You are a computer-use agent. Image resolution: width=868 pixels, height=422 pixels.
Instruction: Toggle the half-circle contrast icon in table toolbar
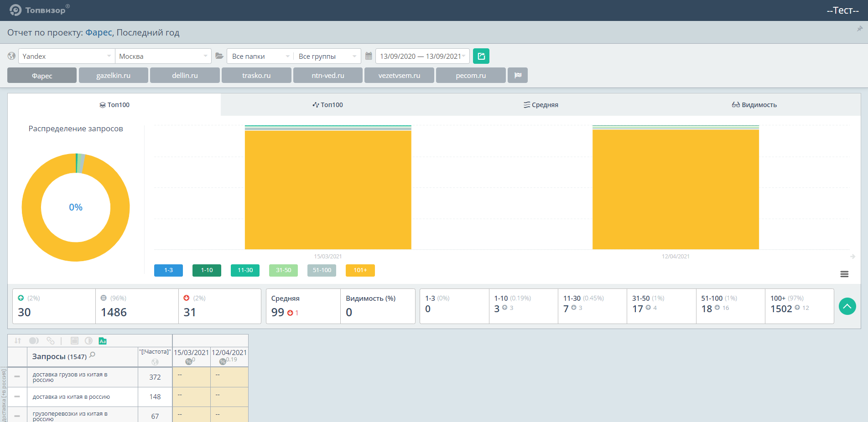coord(89,341)
